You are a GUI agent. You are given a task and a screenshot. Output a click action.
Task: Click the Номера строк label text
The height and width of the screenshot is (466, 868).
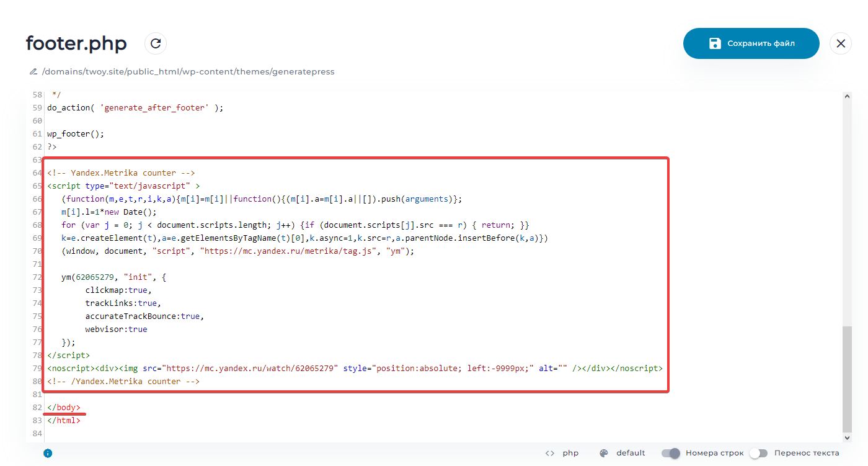coord(715,453)
